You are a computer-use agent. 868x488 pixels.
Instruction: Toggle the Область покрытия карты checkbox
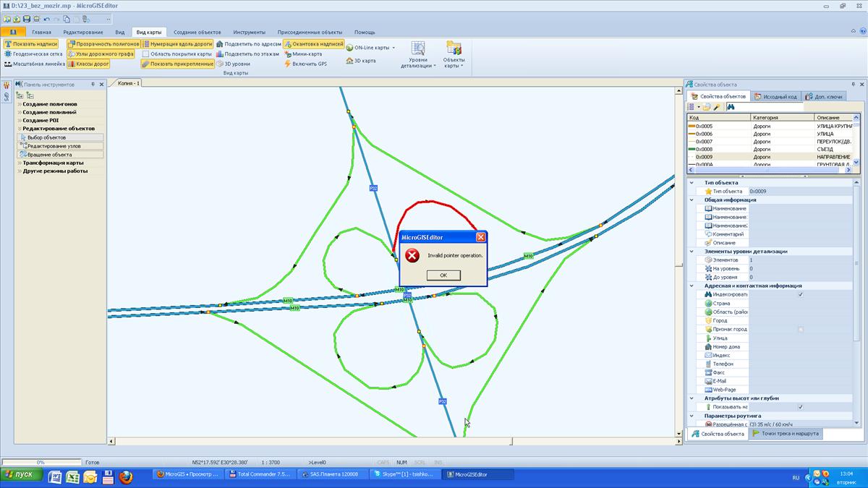pos(145,54)
